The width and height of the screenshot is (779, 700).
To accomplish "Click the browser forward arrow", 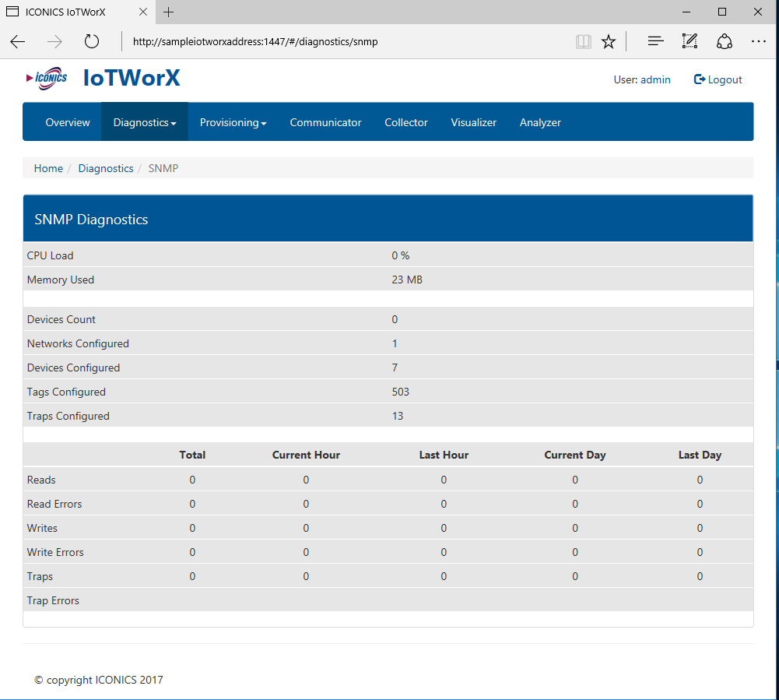I will coord(54,42).
